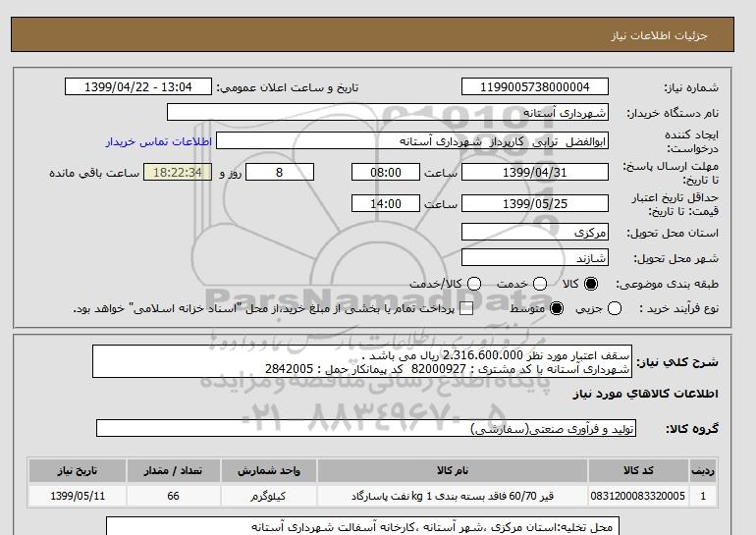This screenshot has width=756, height=535.
Task: Click the row number cell 1
Action: (703, 496)
